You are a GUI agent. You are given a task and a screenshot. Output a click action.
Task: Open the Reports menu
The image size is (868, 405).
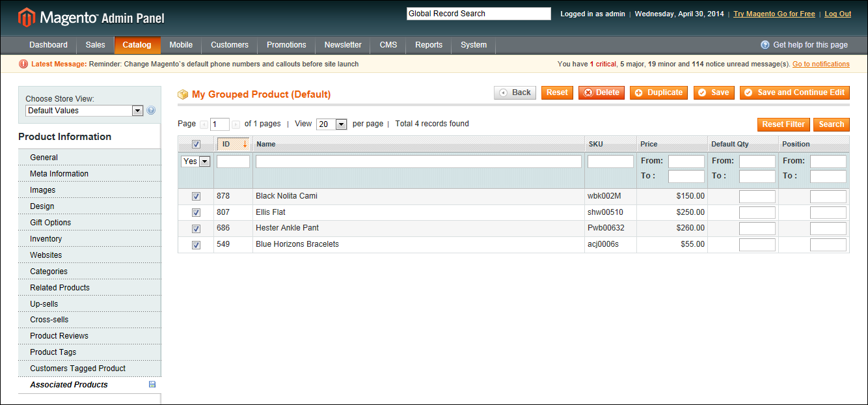coord(429,45)
